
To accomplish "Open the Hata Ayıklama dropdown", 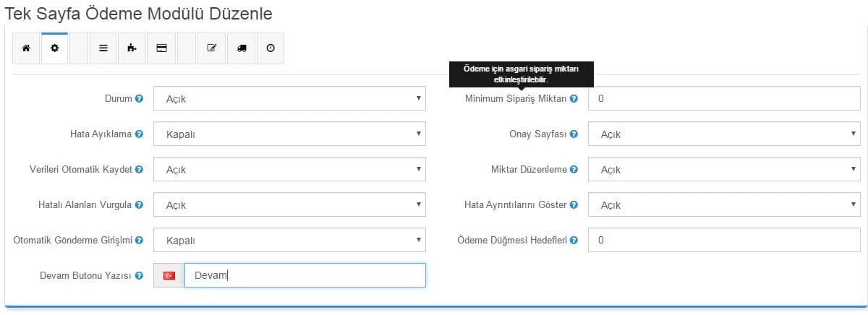I will pos(289,134).
